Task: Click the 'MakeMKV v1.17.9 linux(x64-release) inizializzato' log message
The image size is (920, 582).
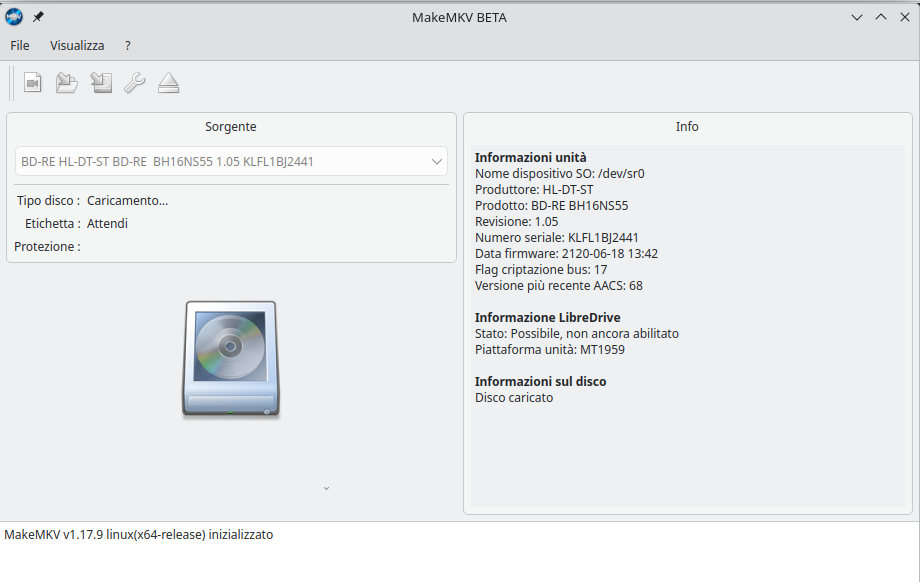Action: (x=138, y=534)
